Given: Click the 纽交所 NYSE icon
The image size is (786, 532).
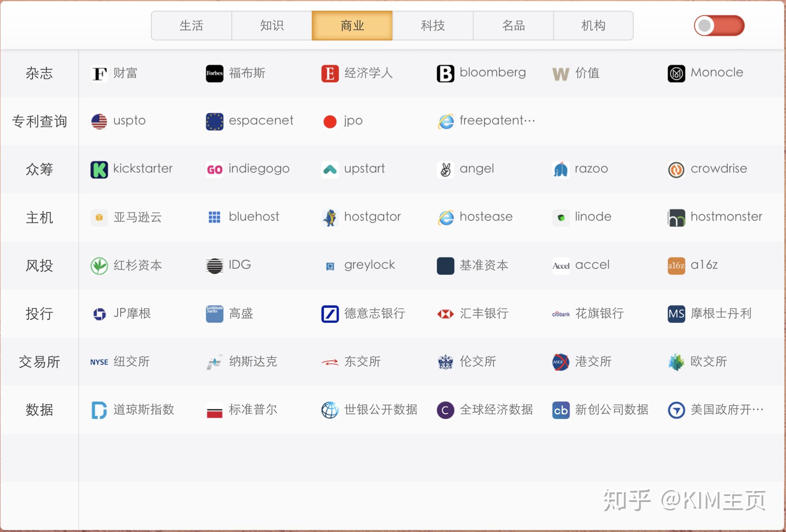Looking at the screenshot, I should point(99,362).
